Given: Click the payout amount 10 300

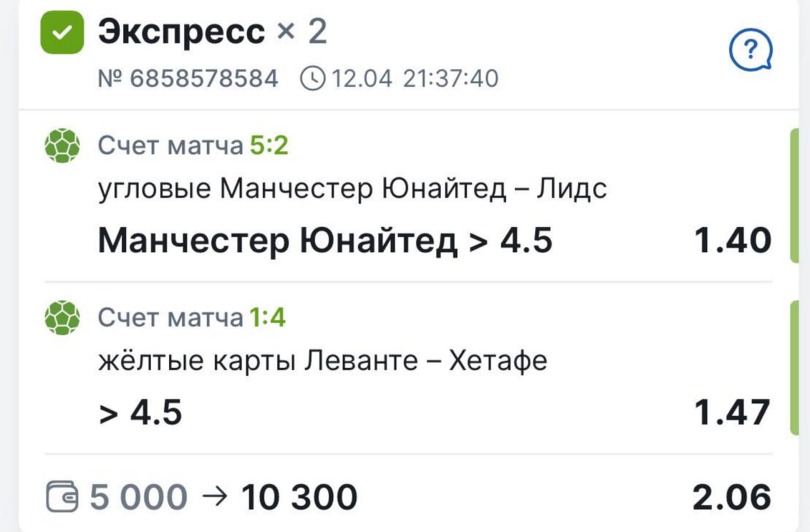Looking at the screenshot, I should tap(299, 497).
